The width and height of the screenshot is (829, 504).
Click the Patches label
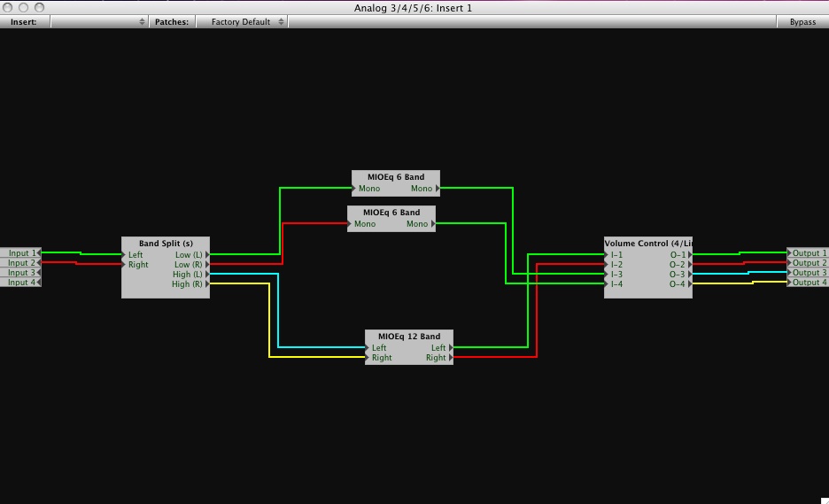click(172, 22)
